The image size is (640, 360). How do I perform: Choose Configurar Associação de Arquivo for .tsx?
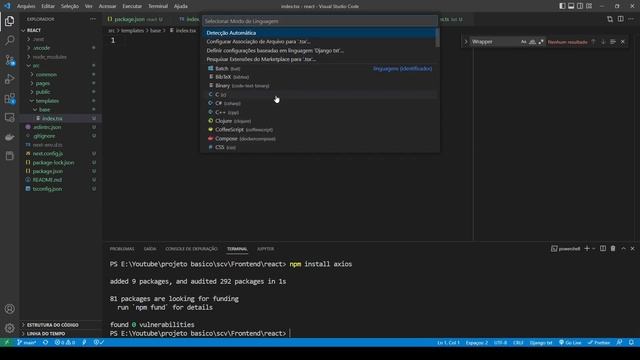pos(318,42)
